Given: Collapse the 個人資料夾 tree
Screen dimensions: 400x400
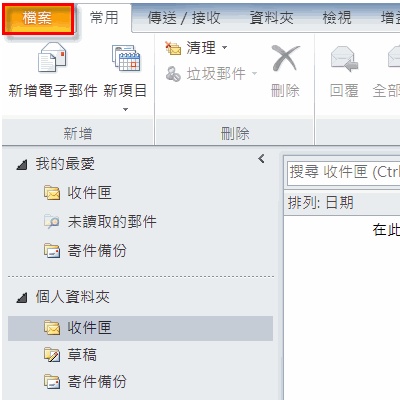Looking at the screenshot, I should click(22, 297).
